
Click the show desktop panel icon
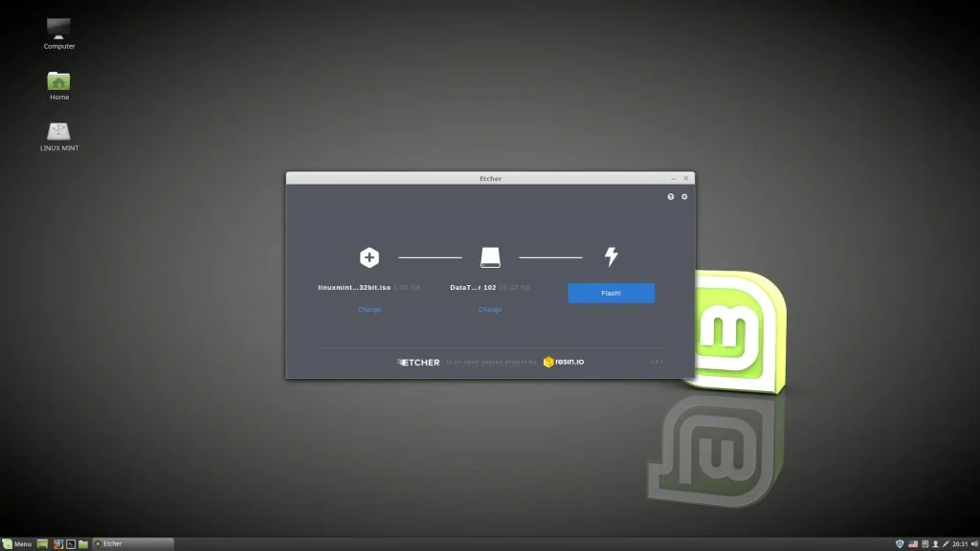[x=42, y=544]
